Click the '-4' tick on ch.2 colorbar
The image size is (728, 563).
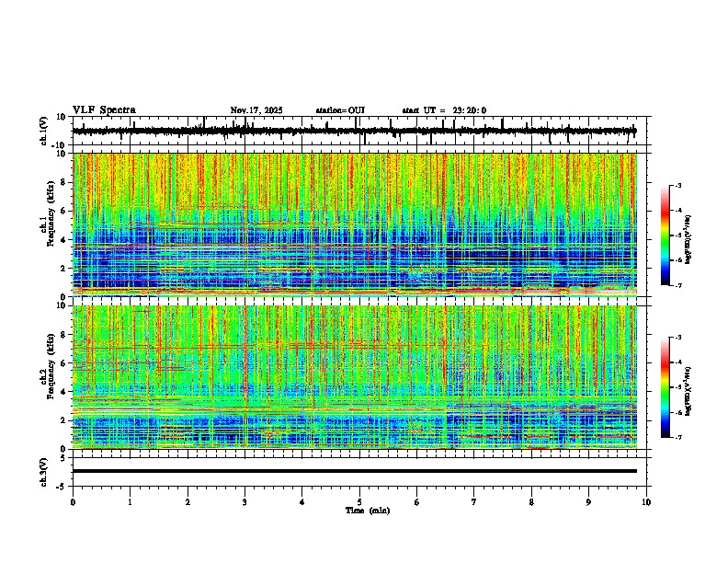click(x=678, y=362)
